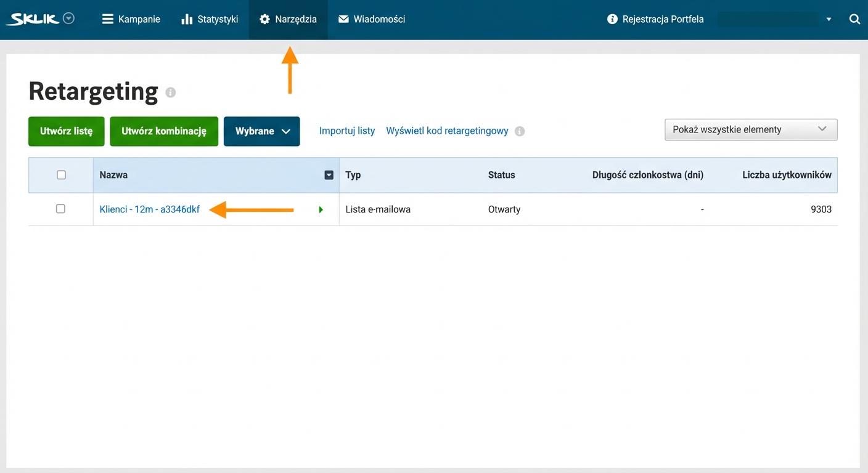Click the Importuj listy link
The image size is (868, 473).
pos(347,131)
